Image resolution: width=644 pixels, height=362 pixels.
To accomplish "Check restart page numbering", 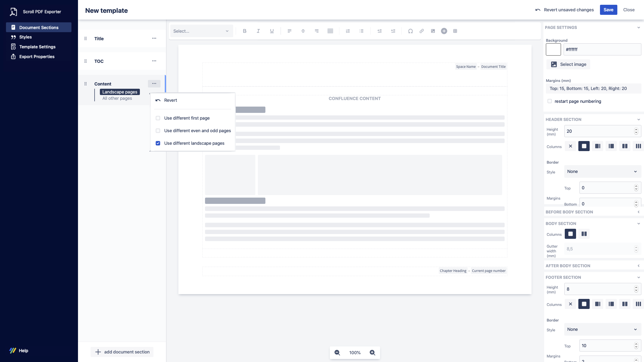I will tap(550, 101).
